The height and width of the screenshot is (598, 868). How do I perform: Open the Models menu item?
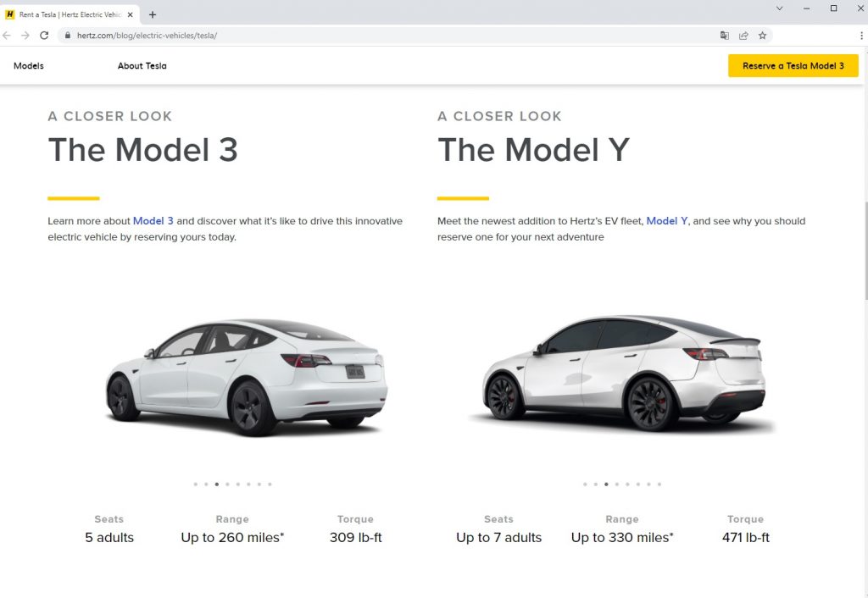tap(29, 66)
